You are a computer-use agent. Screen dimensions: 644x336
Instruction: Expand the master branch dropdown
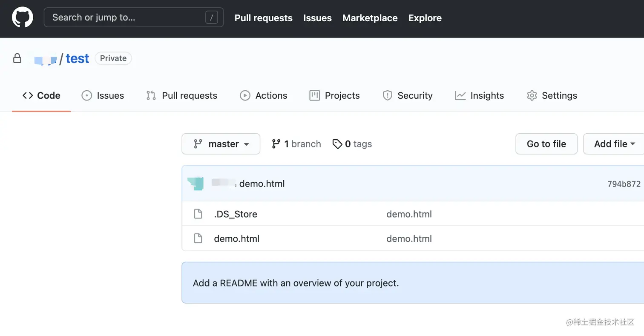[221, 144]
